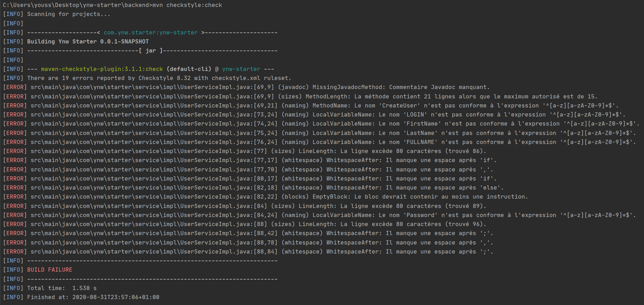The width and height of the screenshot is (644, 305).
Task: Click the LocalVariableName 'Password' error
Action: pyautogui.click(x=320, y=215)
